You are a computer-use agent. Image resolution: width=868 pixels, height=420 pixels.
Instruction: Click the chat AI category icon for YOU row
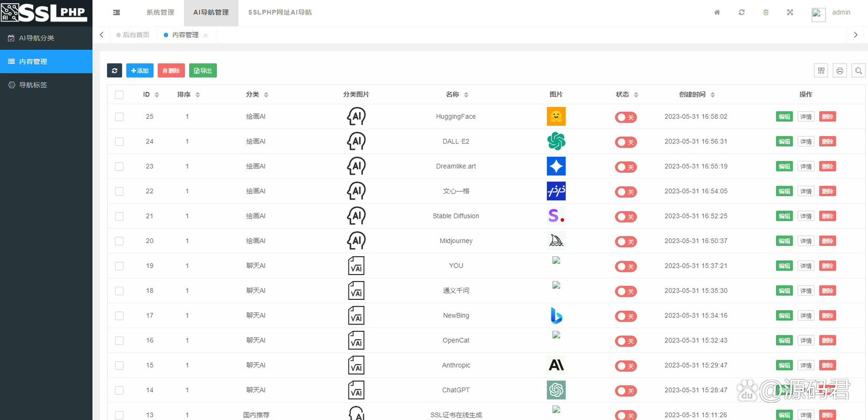pos(356,266)
